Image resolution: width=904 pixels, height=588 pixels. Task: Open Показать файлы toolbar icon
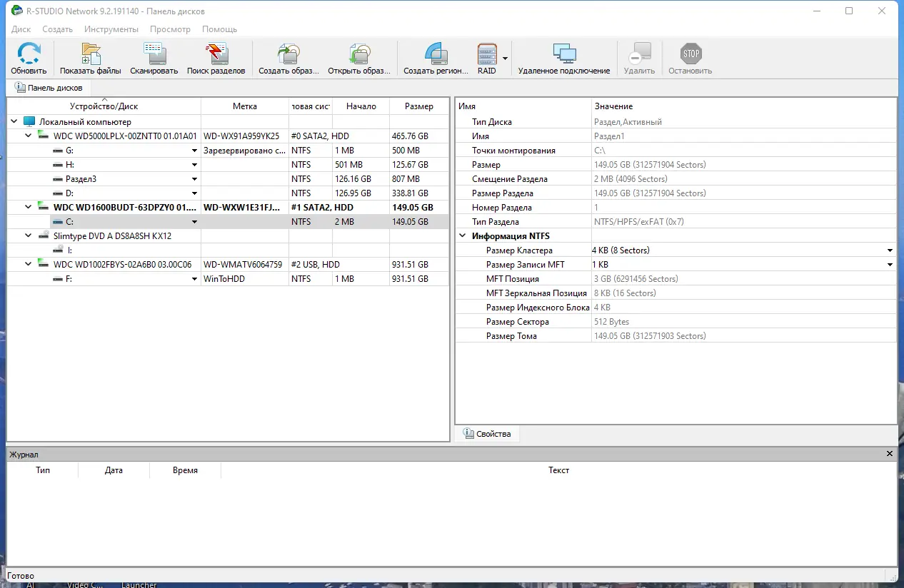click(x=90, y=52)
